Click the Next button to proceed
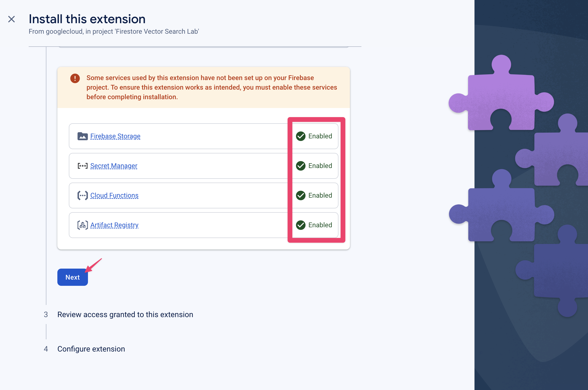 click(73, 277)
